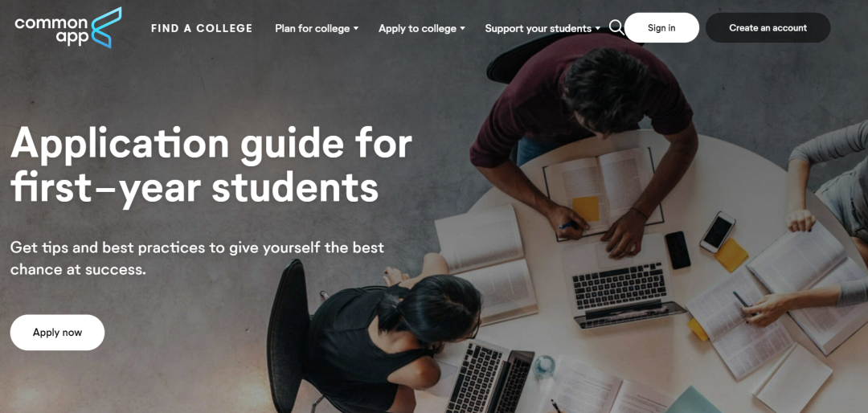Expand the Support your students caret arrow
The image size is (868, 413).
tap(598, 28)
